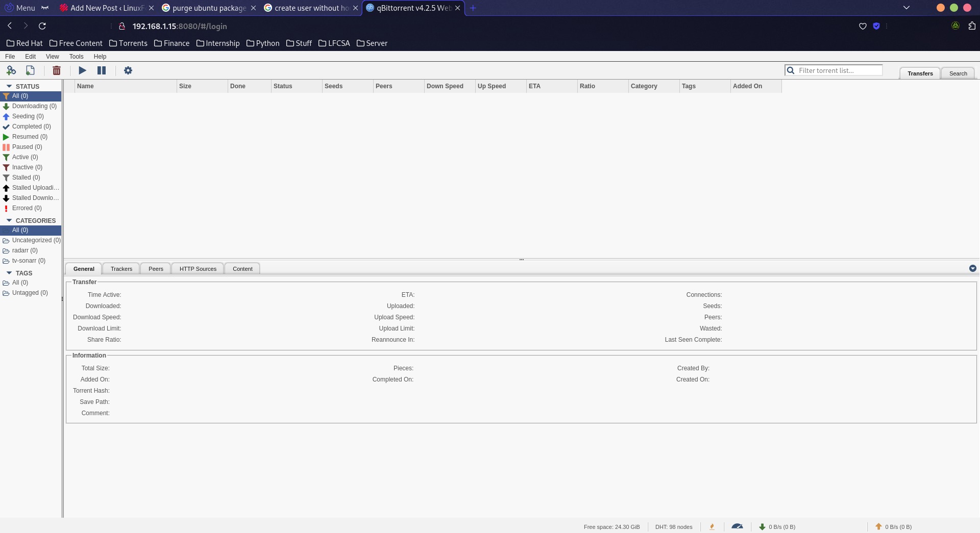This screenshot has width=980, height=533.
Task: Switch to the Trackers tab
Action: [120, 269]
